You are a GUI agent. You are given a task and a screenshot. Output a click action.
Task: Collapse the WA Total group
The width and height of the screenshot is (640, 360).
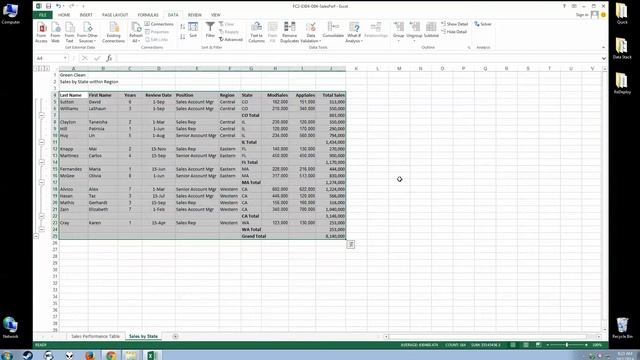[42, 229]
